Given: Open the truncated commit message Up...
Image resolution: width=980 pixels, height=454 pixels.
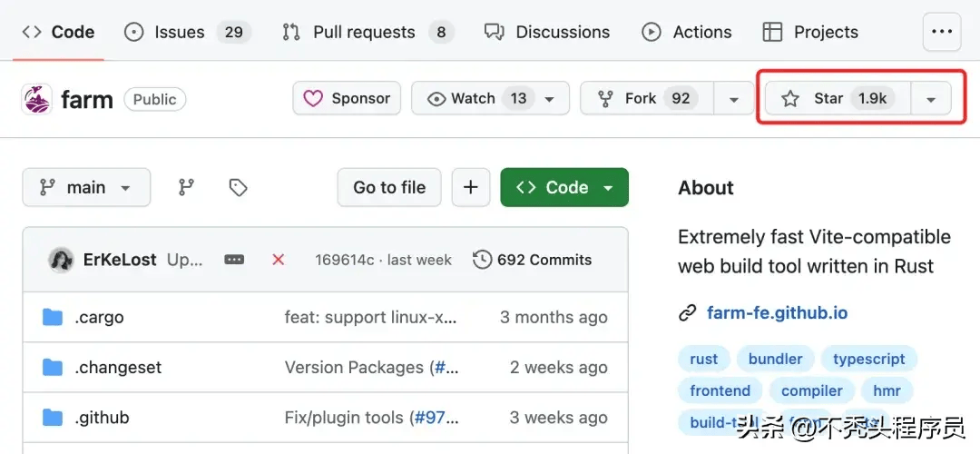Looking at the screenshot, I should click(x=185, y=260).
